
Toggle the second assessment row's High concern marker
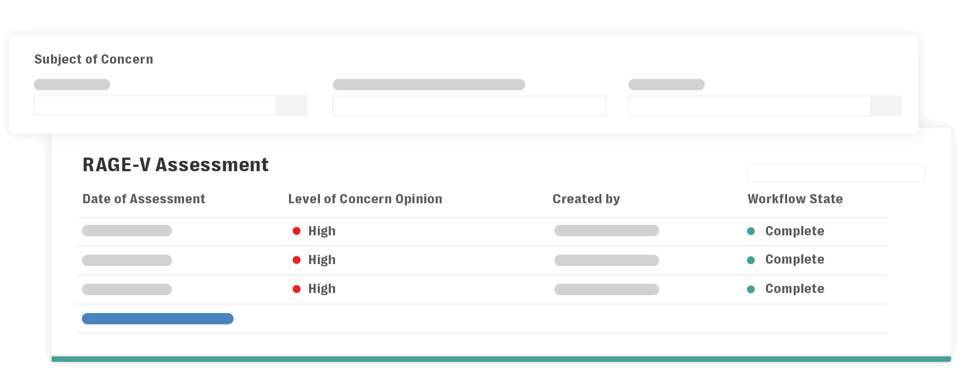coord(297,260)
